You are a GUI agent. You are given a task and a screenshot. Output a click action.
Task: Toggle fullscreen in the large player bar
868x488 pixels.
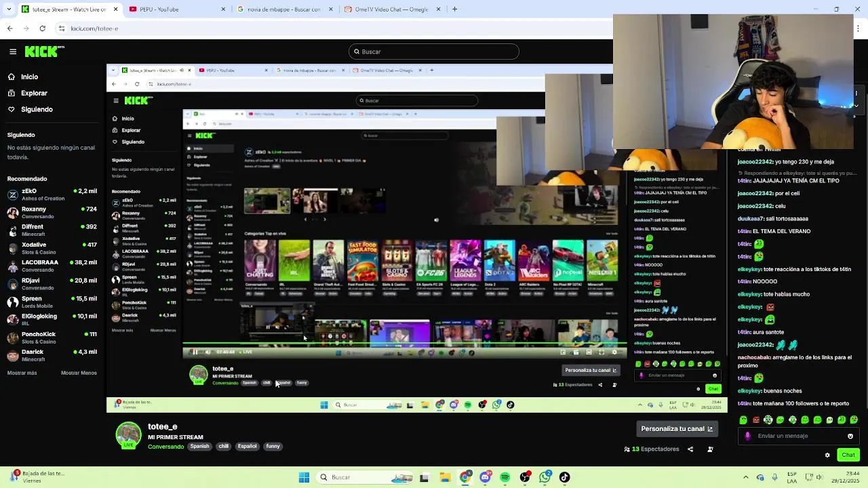601,352
